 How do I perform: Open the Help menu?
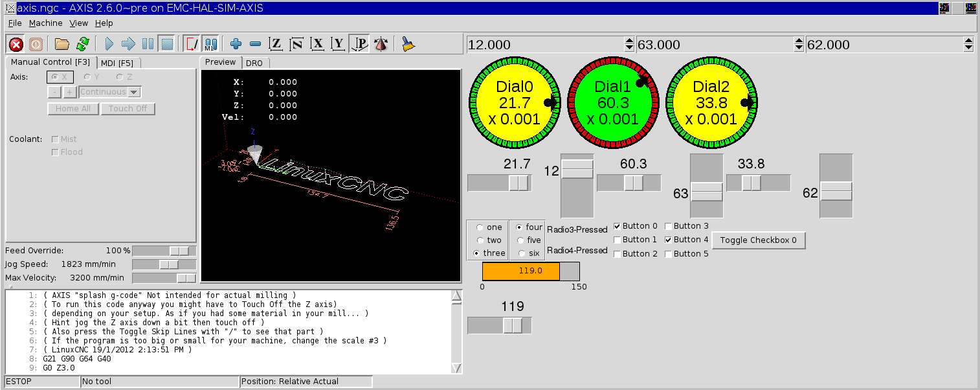[x=104, y=23]
